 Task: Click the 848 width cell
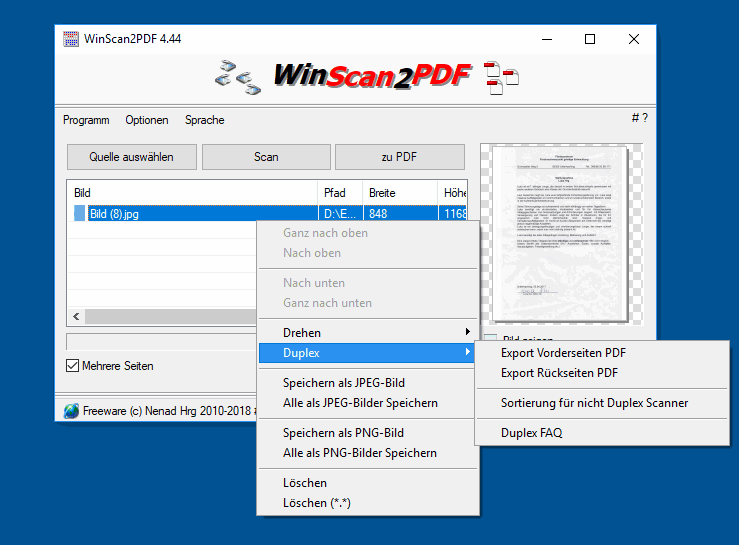[400, 214]
